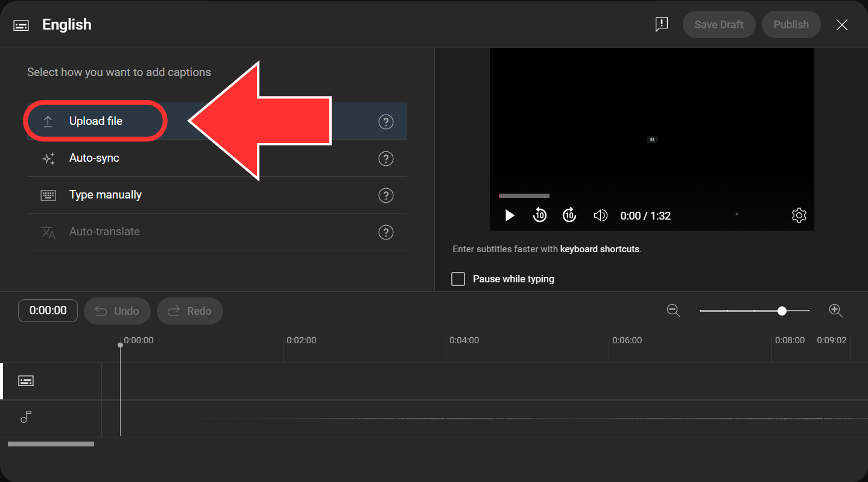Image resolution: width=868 pixels, height=482 pixels.
Task: Choose the Upload file option
Action: point(95,121)
